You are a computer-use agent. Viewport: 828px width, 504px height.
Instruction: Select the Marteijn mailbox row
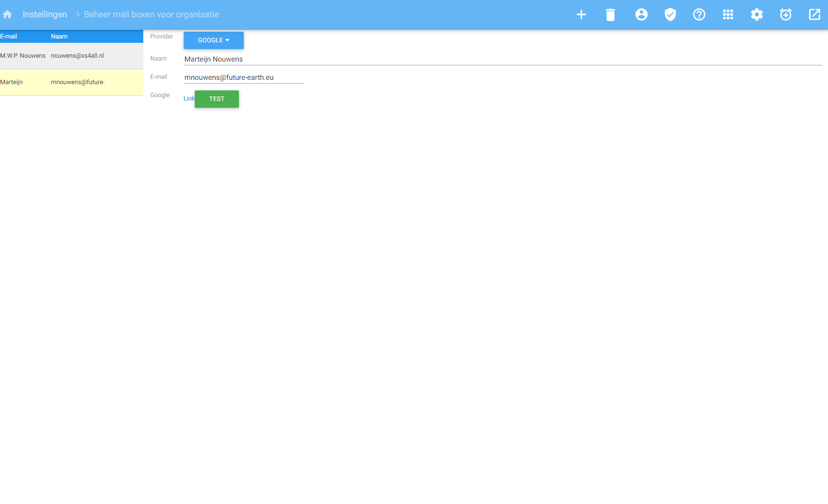[x=72, y=82]
